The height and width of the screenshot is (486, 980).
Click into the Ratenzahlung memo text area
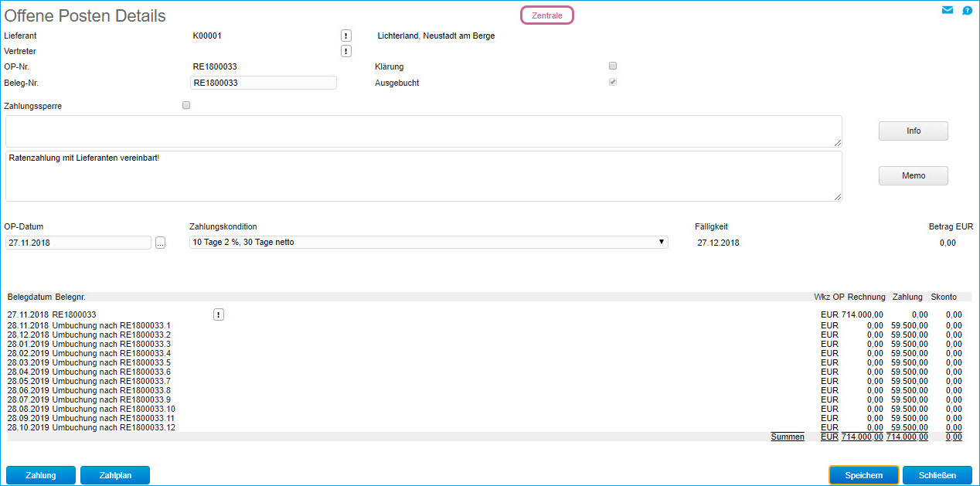tap(423, 176)
